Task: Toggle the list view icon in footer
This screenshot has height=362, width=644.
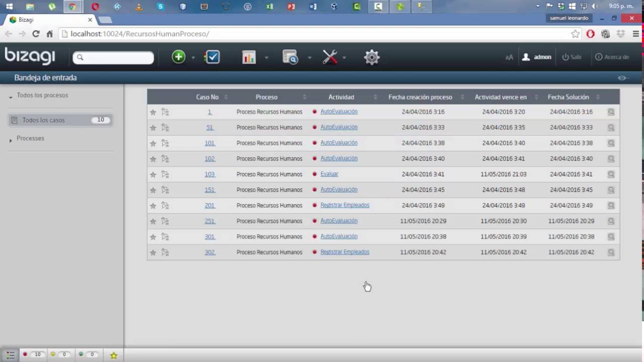Action: (10, 355)
